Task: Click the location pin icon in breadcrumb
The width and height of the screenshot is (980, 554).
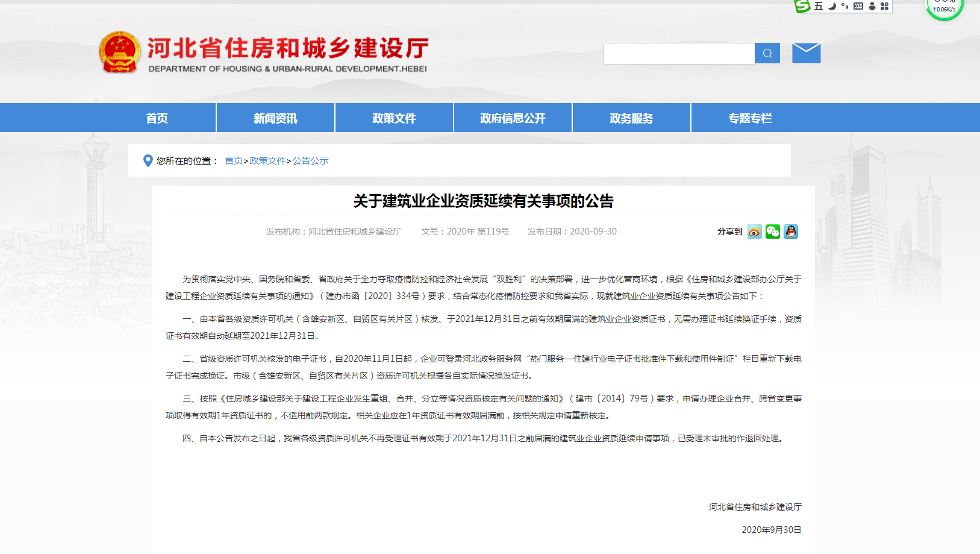Action: pyautogui.click(x=148, y=161)
